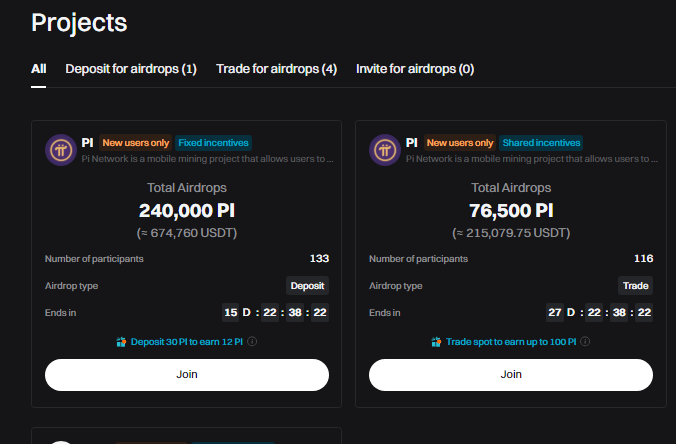Screen dimensions: 676x444
Task: Click Trade spot to earn up to 100 PI
Action: [x=511, y=342]
